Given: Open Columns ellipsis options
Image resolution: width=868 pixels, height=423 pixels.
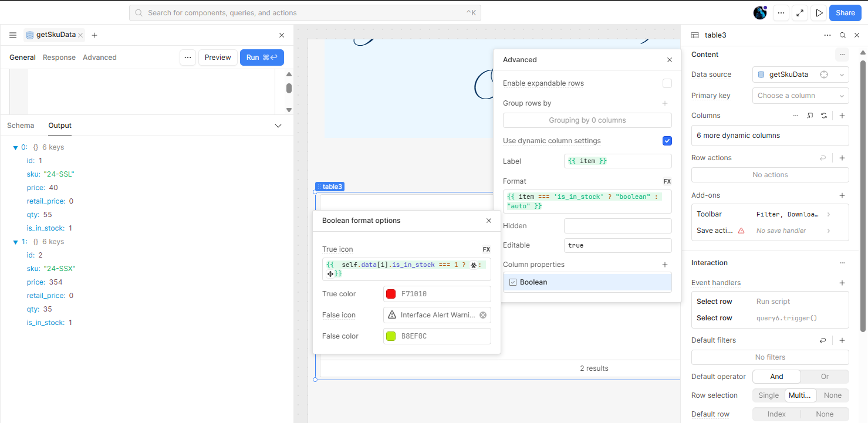Looking at the screenshot, I should click(796, 116).
